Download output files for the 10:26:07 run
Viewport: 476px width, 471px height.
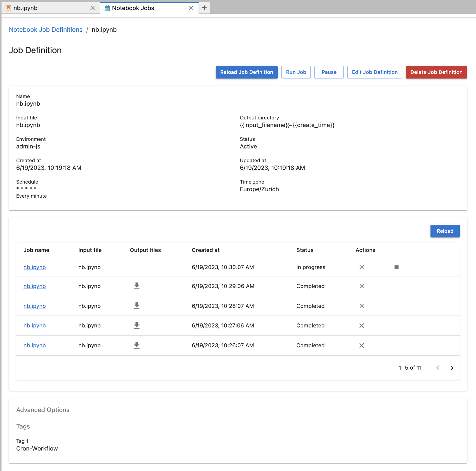(137, 345)
